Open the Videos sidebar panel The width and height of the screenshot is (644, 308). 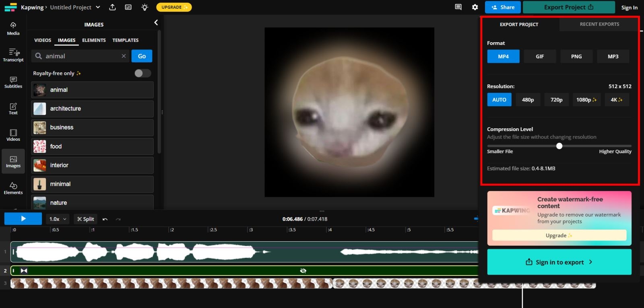13,135
